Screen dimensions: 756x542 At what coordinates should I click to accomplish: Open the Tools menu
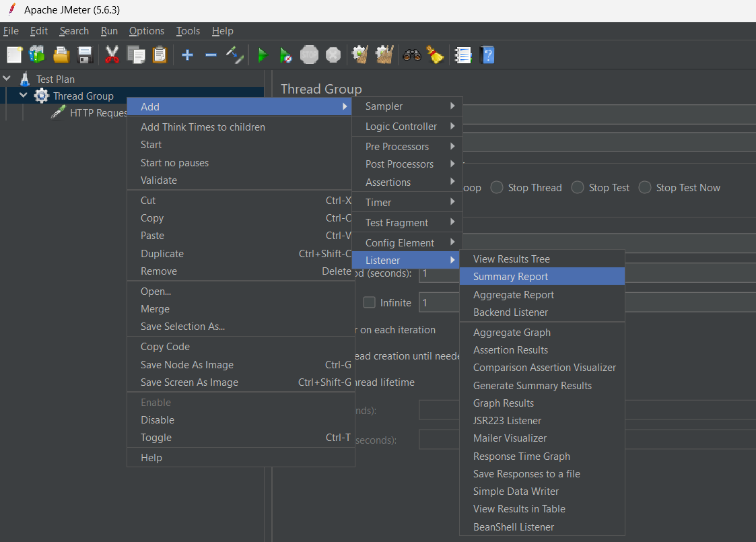tap(188, 31)
